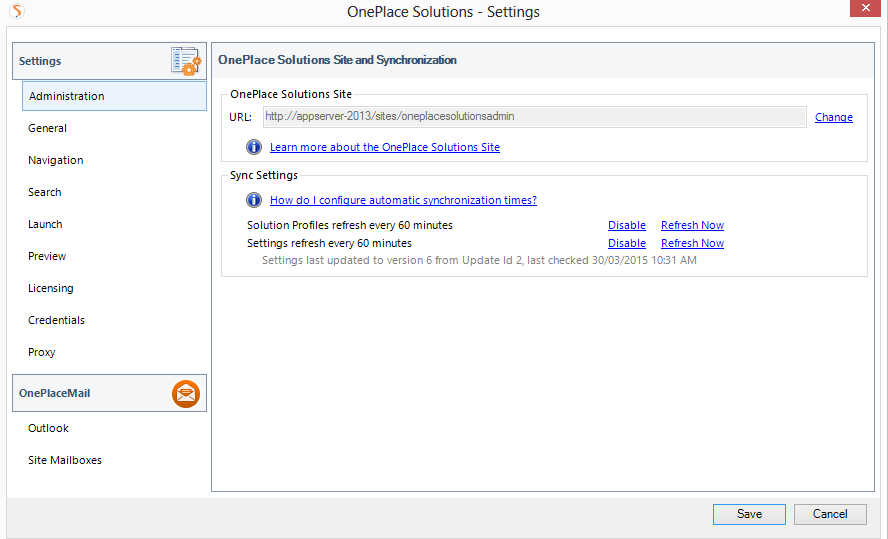The width and height of the screenshot is (888, 539).
Task: Refresh Now for Settings refresh row
Action: tap(692, 243)
